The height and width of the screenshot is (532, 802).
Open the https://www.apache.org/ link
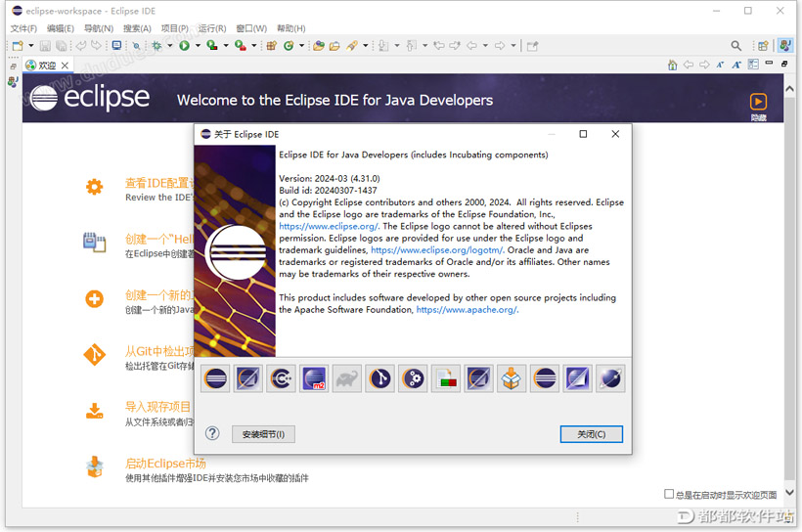pyautogui.click(x=467, y=309)
